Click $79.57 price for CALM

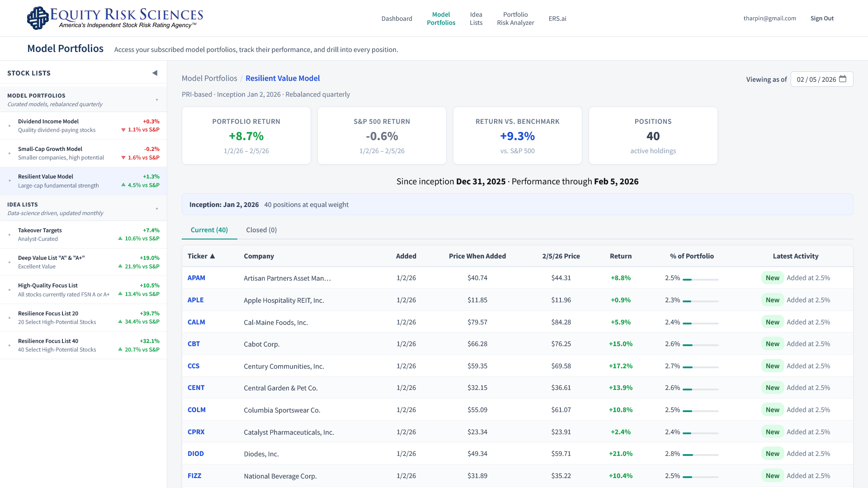point(477,322)
